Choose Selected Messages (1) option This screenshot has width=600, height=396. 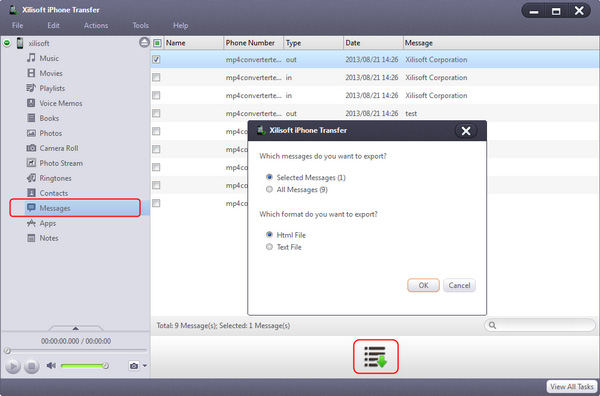click(x=306, y=178)
